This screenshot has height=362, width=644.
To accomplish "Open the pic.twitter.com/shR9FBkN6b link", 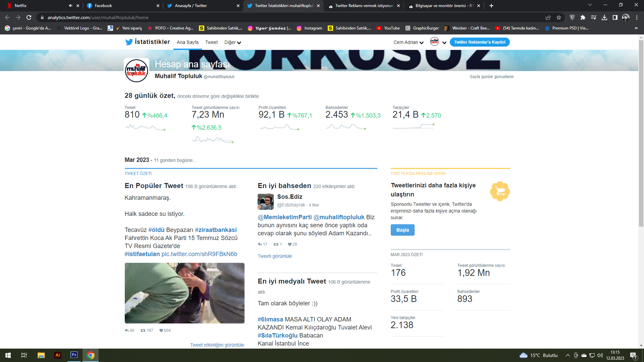I will point(199,254).
